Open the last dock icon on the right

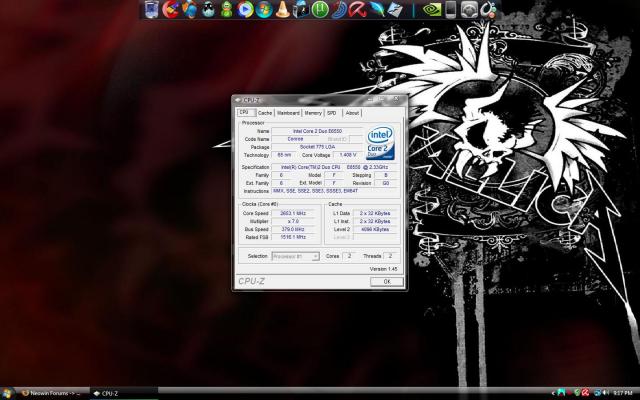488,9
